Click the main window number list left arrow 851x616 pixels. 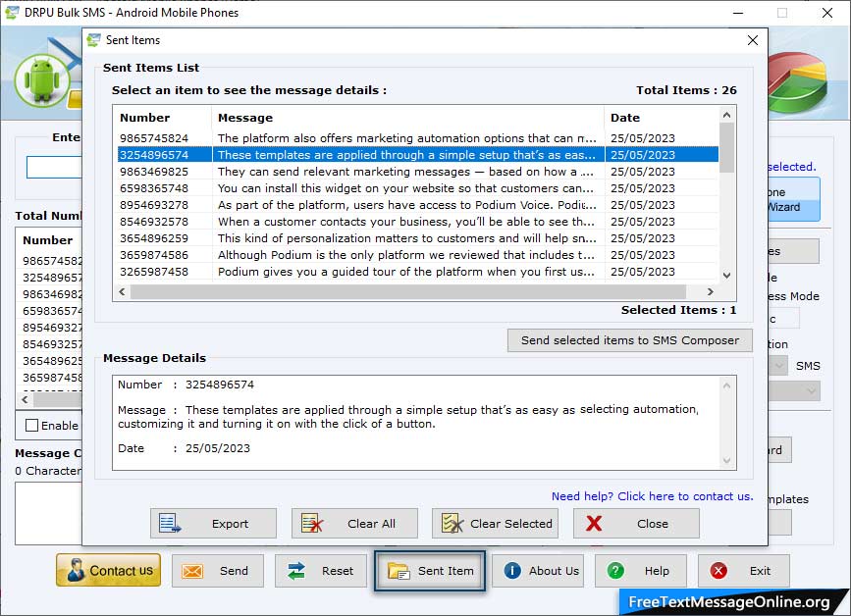tap(25, 399)
